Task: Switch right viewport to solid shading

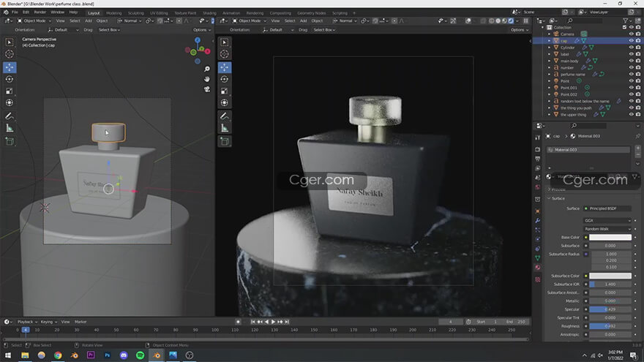Action: click(x=498, y=20)
